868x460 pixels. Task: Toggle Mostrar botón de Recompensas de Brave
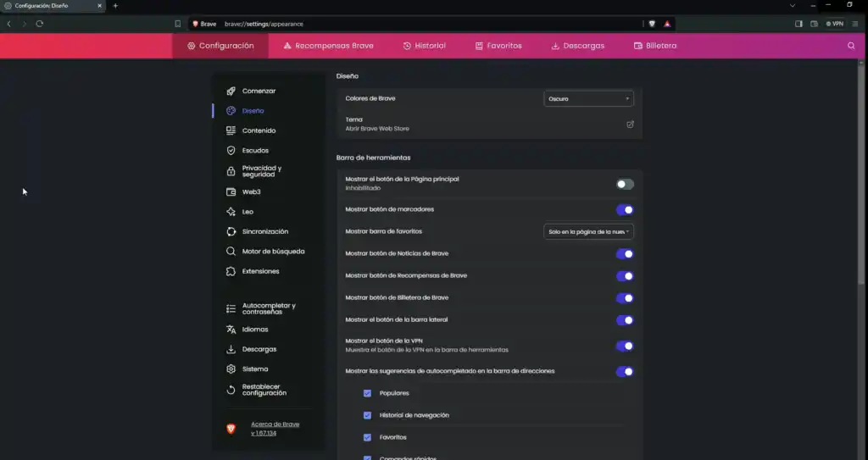click(x=625, y=276)
